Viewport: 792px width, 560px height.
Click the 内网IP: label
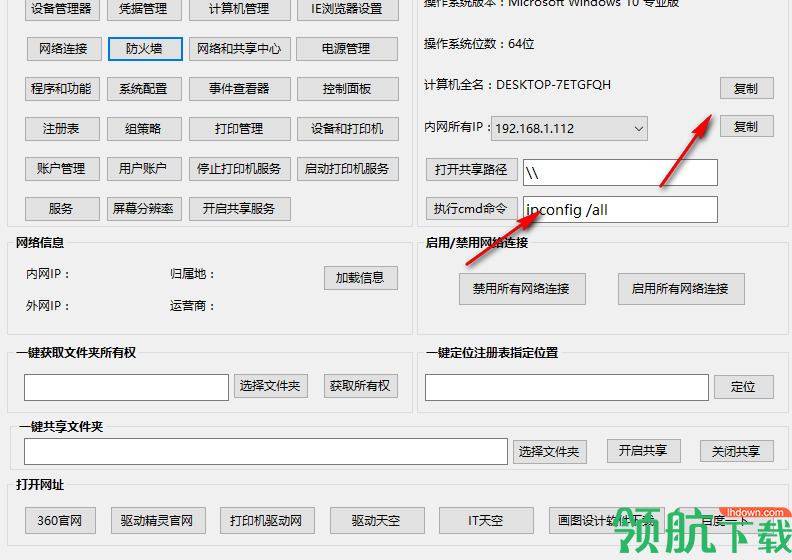[x=47, y=274]
